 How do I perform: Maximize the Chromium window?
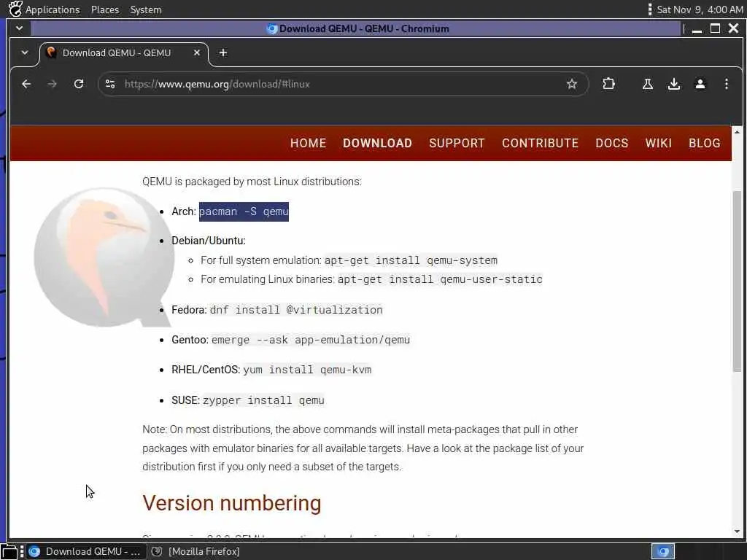pos(715,28)
